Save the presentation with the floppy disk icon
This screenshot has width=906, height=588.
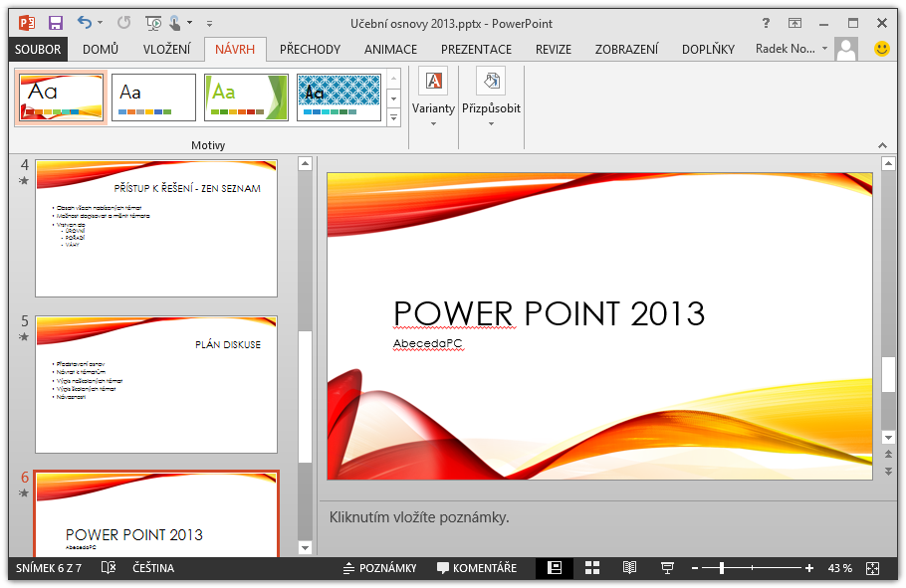(56, 23)
